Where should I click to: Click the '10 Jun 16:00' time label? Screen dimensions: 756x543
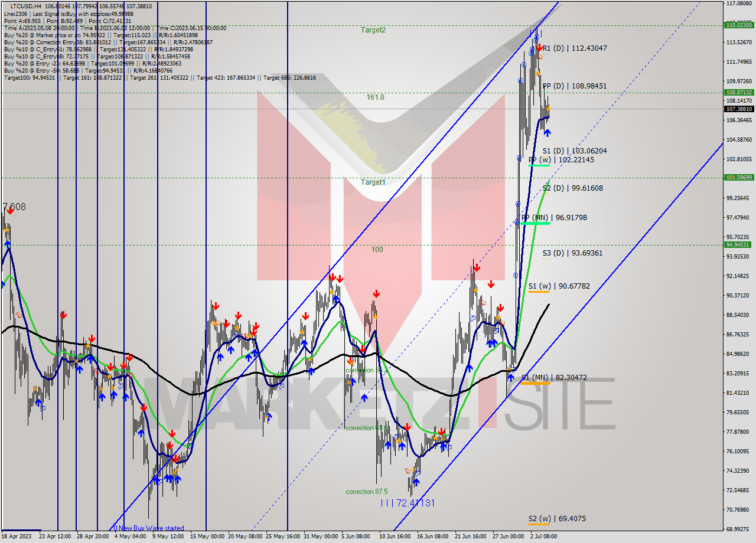395,537
